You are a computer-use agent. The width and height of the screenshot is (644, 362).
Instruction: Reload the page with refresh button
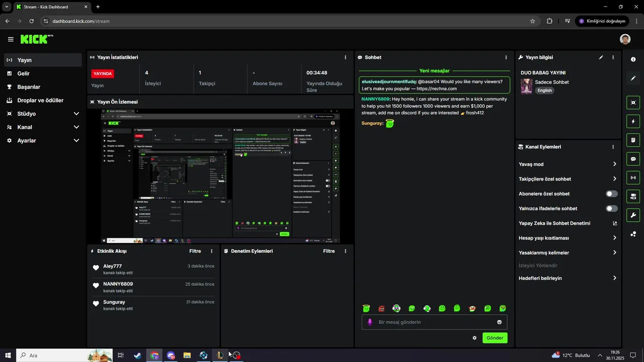click(x=31, y=21)
